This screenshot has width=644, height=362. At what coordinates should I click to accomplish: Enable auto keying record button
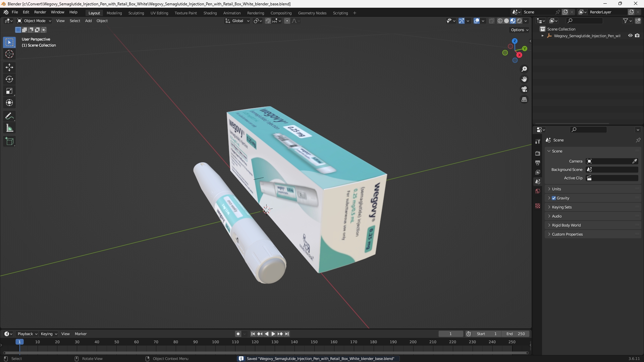[x=238, y=334]
